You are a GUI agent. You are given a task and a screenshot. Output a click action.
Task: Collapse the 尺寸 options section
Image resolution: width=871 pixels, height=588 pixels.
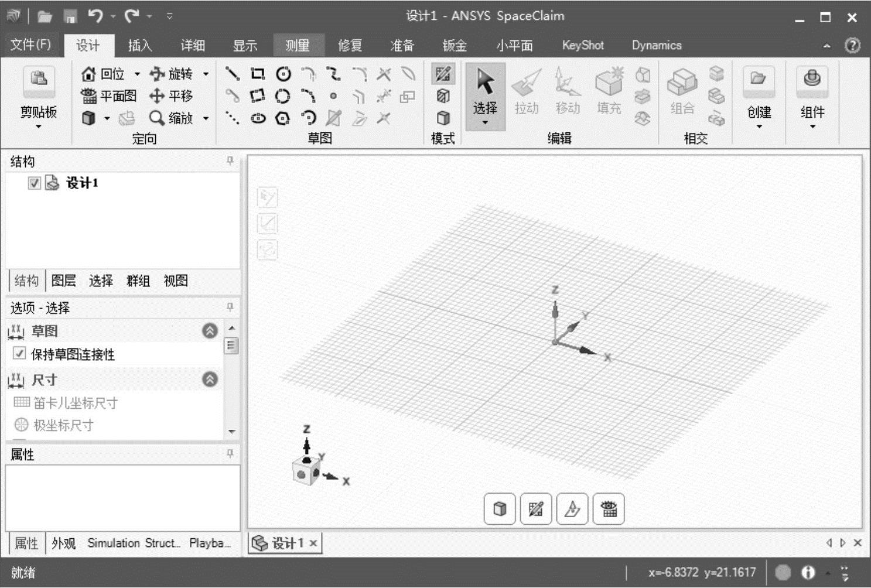click(210, 380)
